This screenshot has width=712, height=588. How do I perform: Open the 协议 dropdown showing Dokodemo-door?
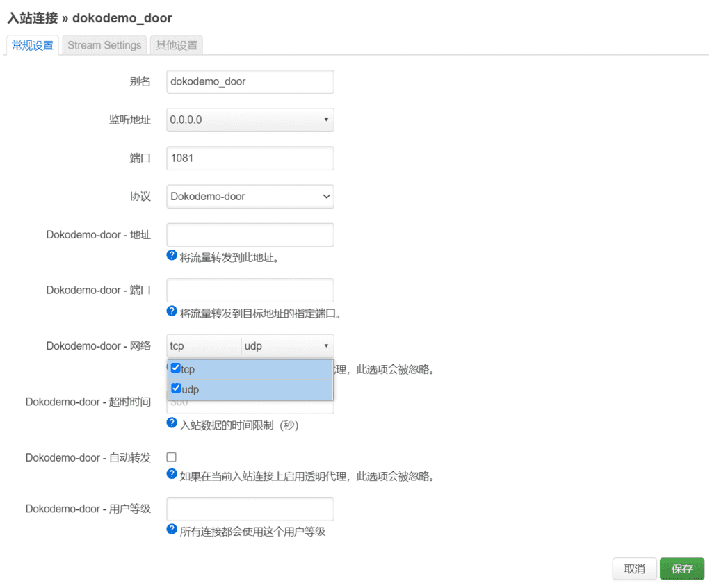click(250, 197)
